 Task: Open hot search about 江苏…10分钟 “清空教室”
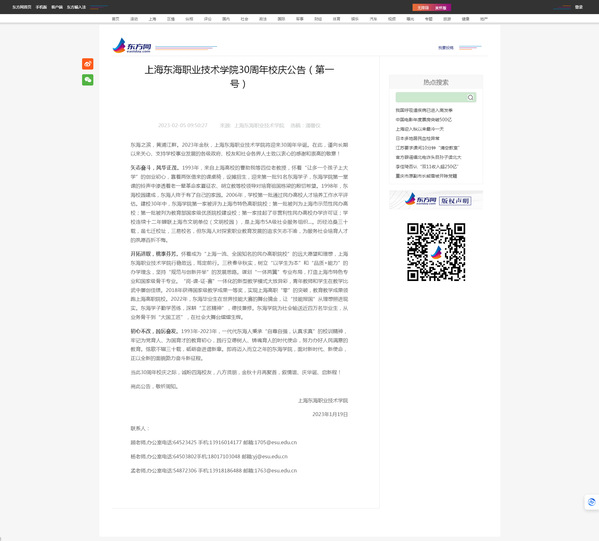pos(427,148)
